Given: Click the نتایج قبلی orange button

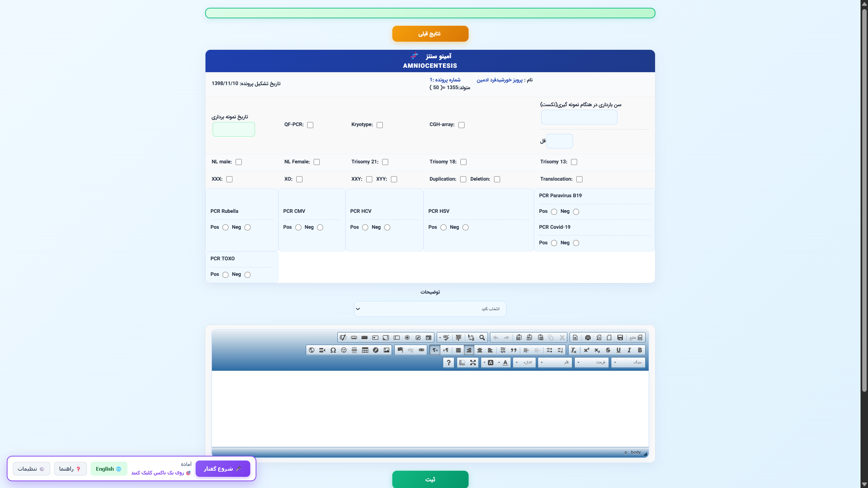Looking at the screenshot, I should coord(430,34).
